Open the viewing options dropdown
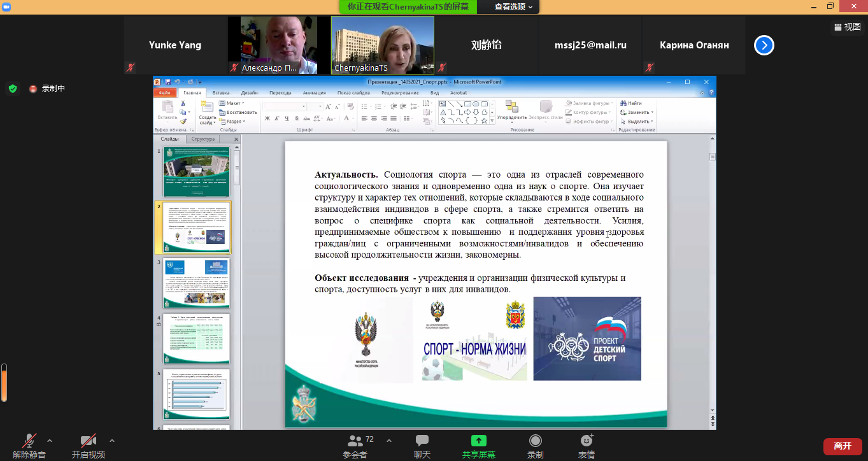This screenshot has height=461, width=868. [514, 6]
